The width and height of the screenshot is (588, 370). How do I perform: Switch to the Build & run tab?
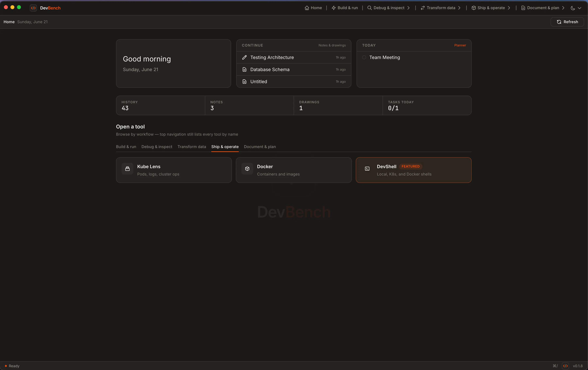click(126, 147)
